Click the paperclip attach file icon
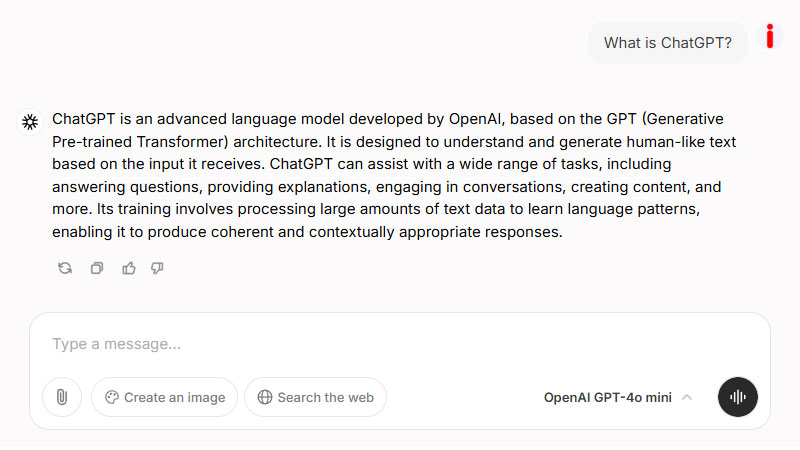Screen dimensions: 800x450 point(62,397)
